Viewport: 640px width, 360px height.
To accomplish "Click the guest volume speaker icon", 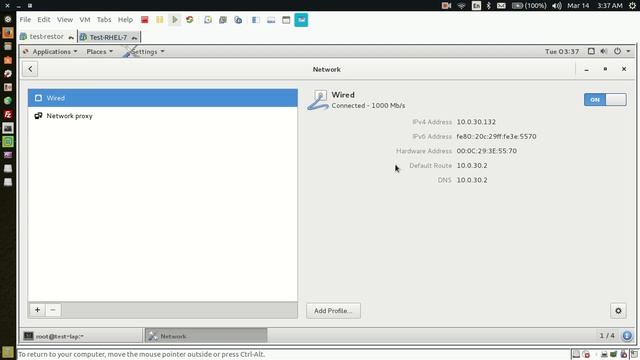I will tap(604, 51).
